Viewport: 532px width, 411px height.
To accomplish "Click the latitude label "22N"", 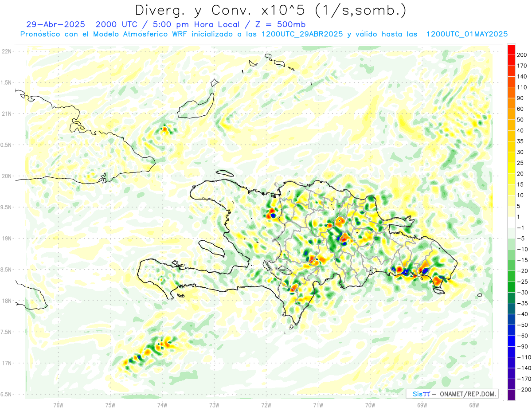I will point(7,51).
